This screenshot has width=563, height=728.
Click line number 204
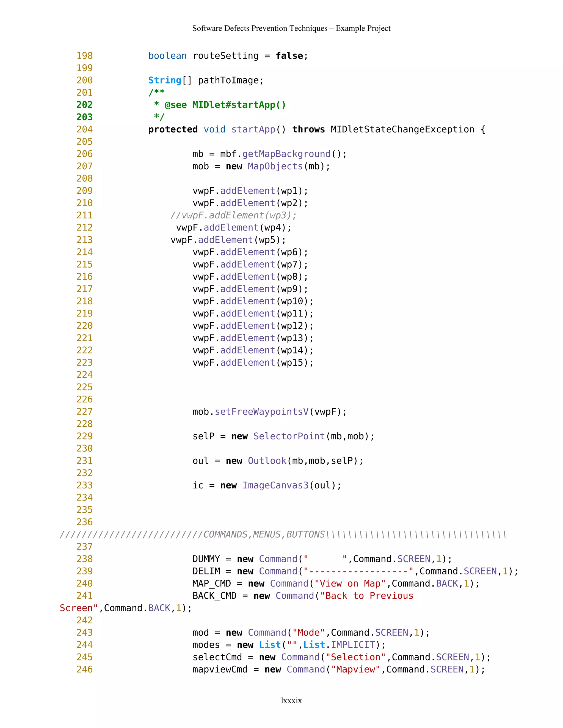click(x=84, y=129)
